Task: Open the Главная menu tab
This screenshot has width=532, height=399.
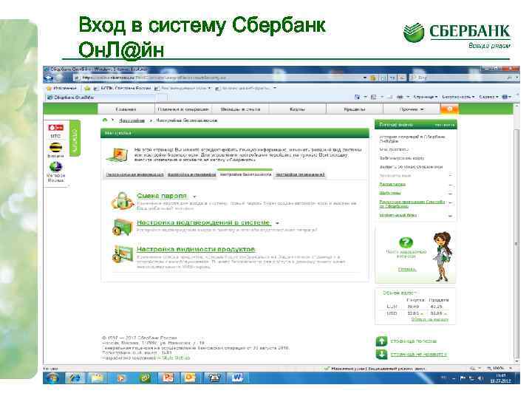Action: [x=126, y=109]
